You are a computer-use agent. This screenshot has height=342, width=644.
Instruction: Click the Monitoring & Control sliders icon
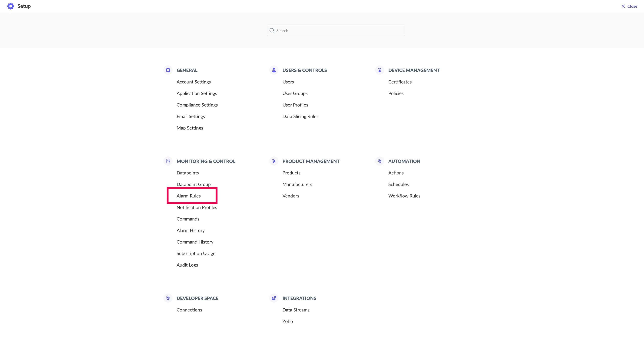point(168,161)
